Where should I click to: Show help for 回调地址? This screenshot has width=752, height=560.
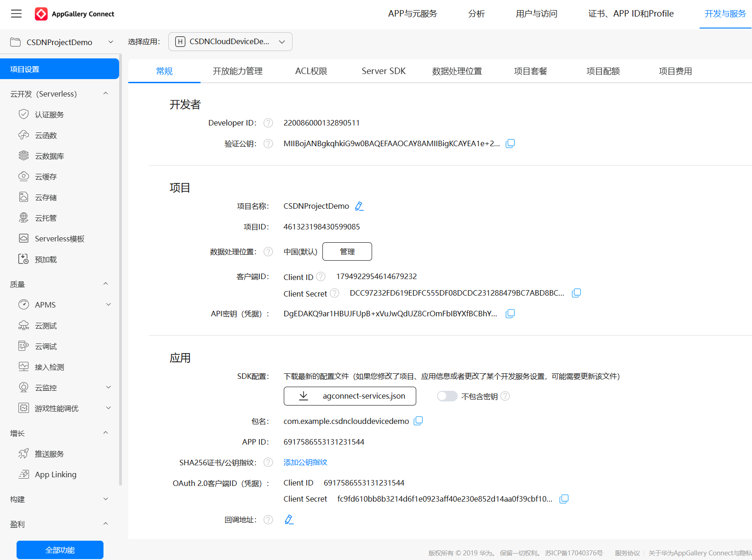268,520
